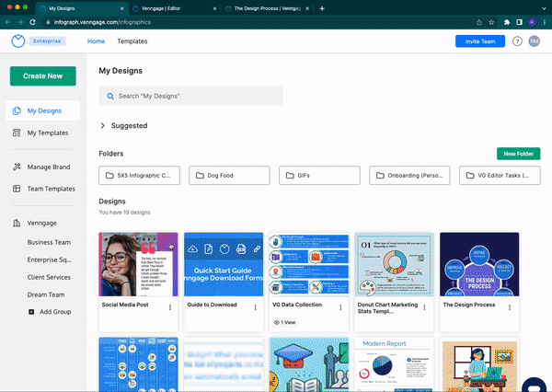Click the Venngage logo icon
The image size is (552, 392).
tap(18, 41)
